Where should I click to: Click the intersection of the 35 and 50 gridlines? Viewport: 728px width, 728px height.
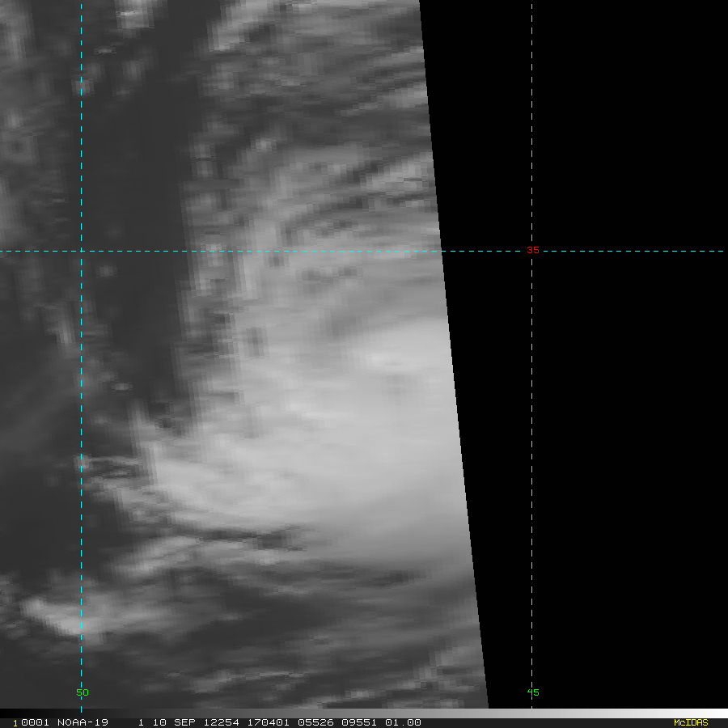pyautogui.click(x=81, y=251)
